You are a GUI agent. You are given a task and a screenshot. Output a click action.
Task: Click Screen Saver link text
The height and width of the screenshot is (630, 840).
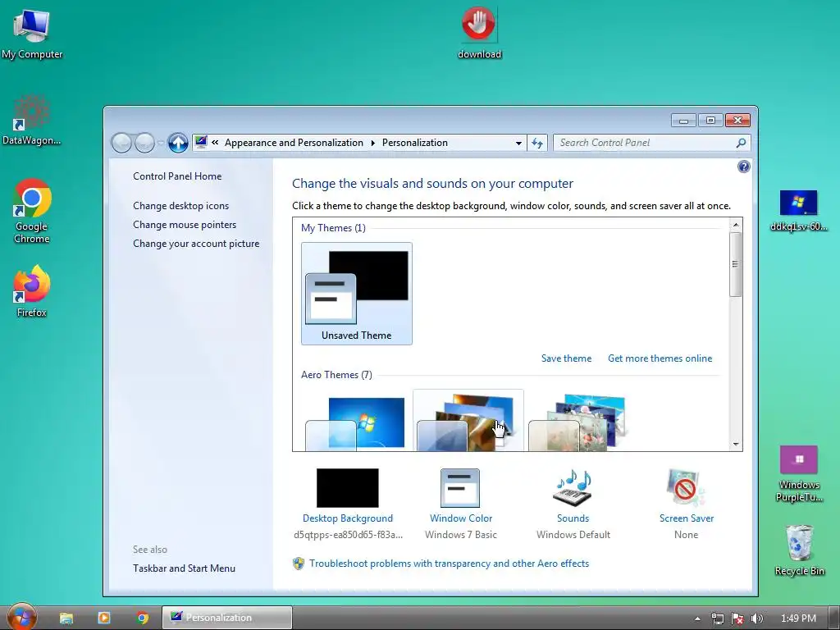coord(687,518)
